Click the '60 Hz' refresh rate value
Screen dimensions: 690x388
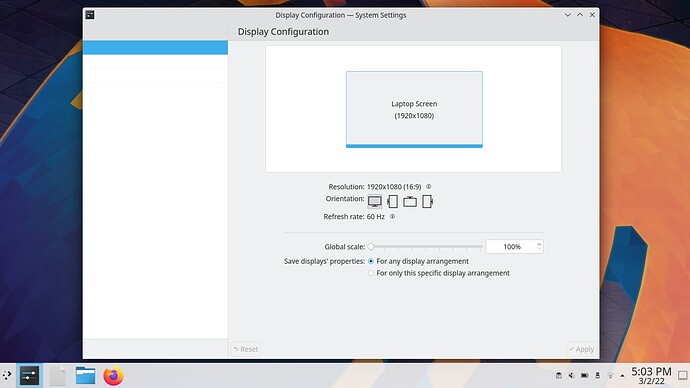click(x=376, y=216)
